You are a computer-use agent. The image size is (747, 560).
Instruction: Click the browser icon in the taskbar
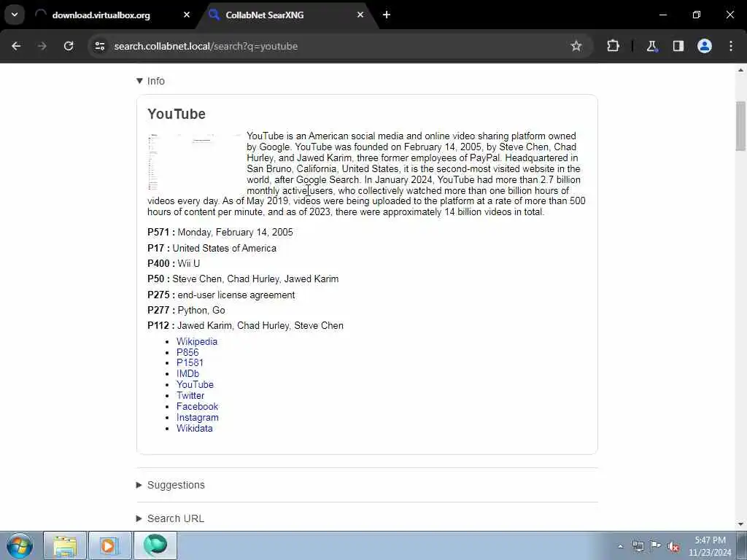click(155, 545)
